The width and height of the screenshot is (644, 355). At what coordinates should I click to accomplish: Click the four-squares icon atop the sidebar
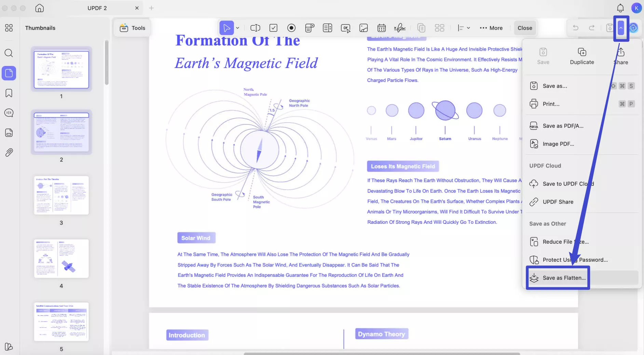coord(9,28)
